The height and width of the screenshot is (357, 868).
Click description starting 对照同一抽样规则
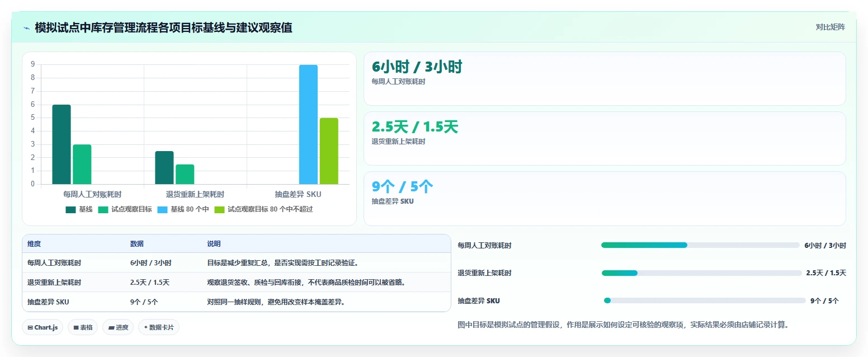[x=276, y=302]
